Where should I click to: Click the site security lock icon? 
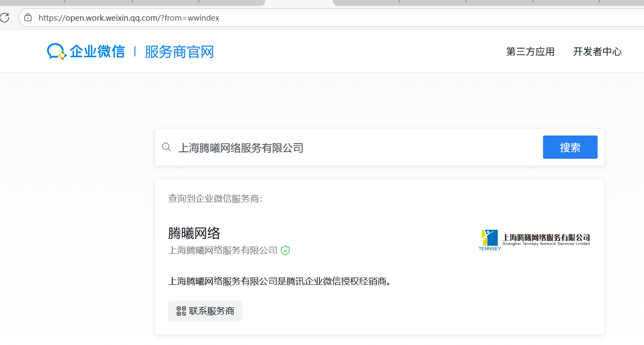[x=27, y=18]
